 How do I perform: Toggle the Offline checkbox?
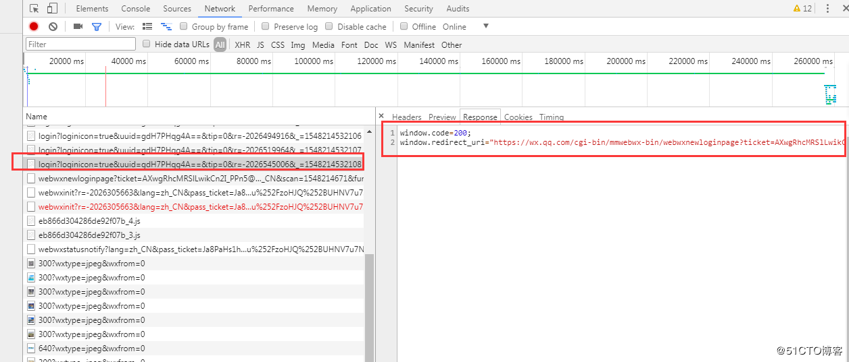tap(404, 26)
